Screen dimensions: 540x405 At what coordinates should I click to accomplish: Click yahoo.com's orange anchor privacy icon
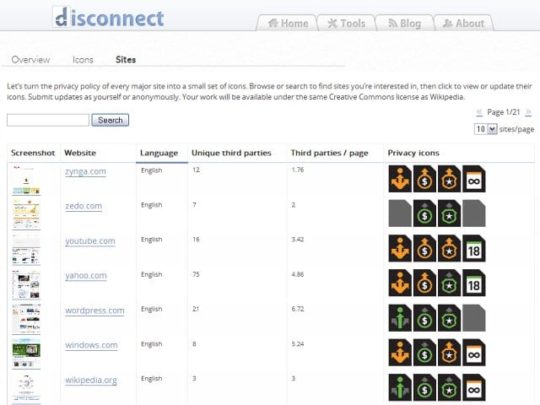pyautogui.click(x=400, y=283)
